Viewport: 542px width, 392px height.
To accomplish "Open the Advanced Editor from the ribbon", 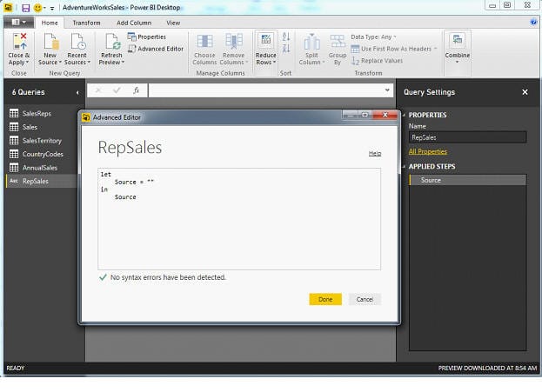I will pos(156,49).
